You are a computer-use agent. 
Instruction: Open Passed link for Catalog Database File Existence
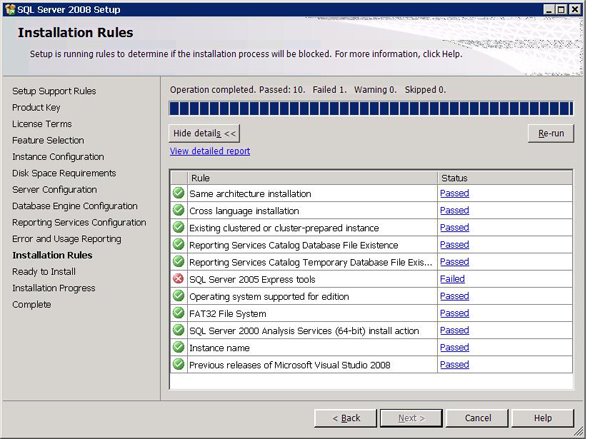click(x=454, y=245)
